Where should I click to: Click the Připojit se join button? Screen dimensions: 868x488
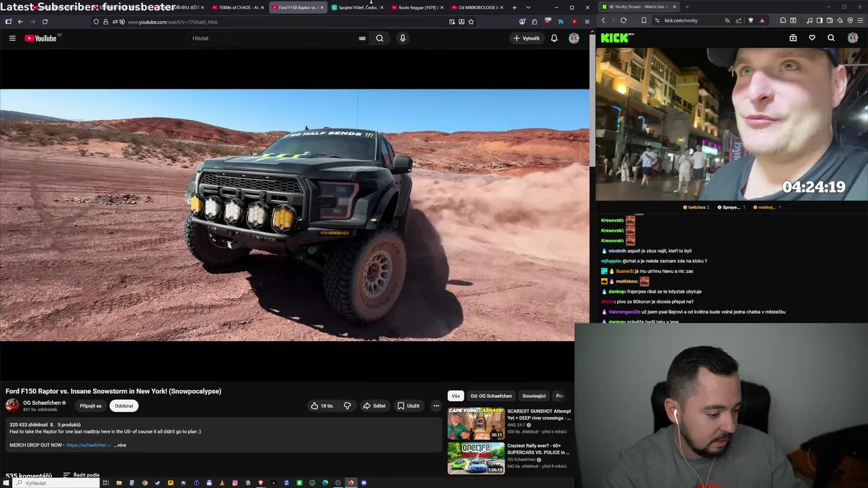point(90,405)
